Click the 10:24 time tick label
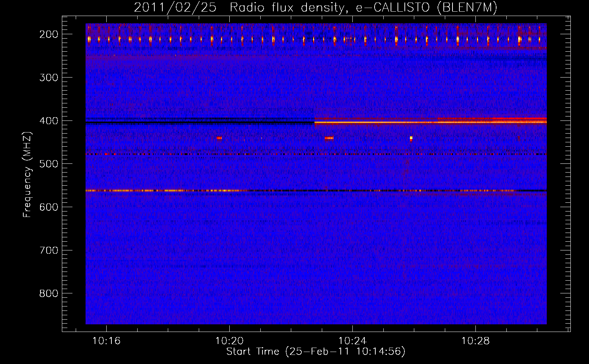Viewport: 589px width, 364px height. (x=352, y=341)
